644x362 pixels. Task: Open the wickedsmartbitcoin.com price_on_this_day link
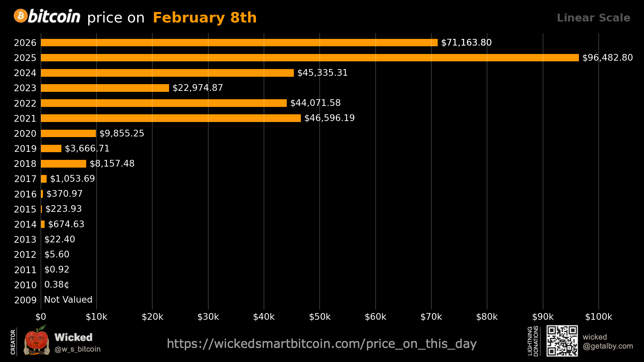click(321, 344)
